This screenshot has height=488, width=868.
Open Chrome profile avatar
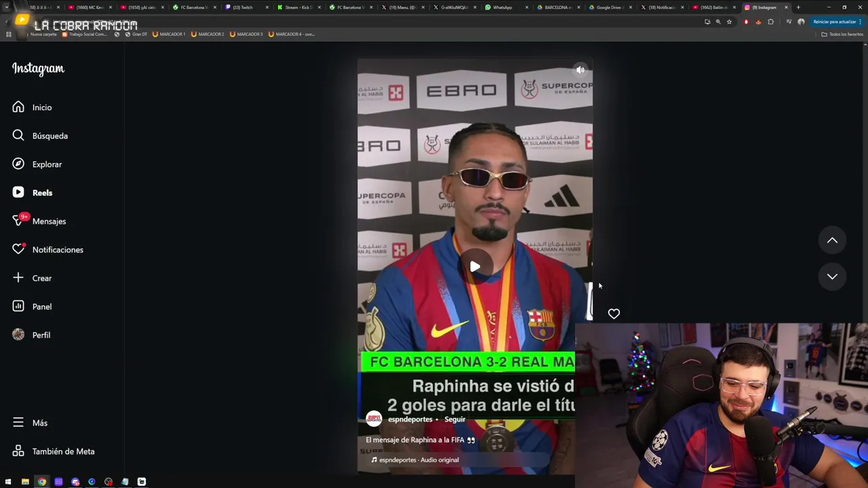click(801, 22)
